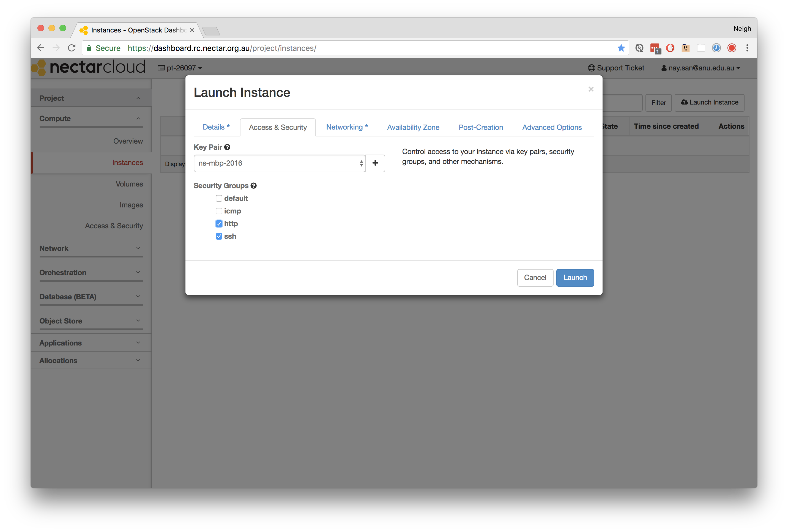Click the blank white extension icon
The image size is (788, 532).
(x=701, y=48)
